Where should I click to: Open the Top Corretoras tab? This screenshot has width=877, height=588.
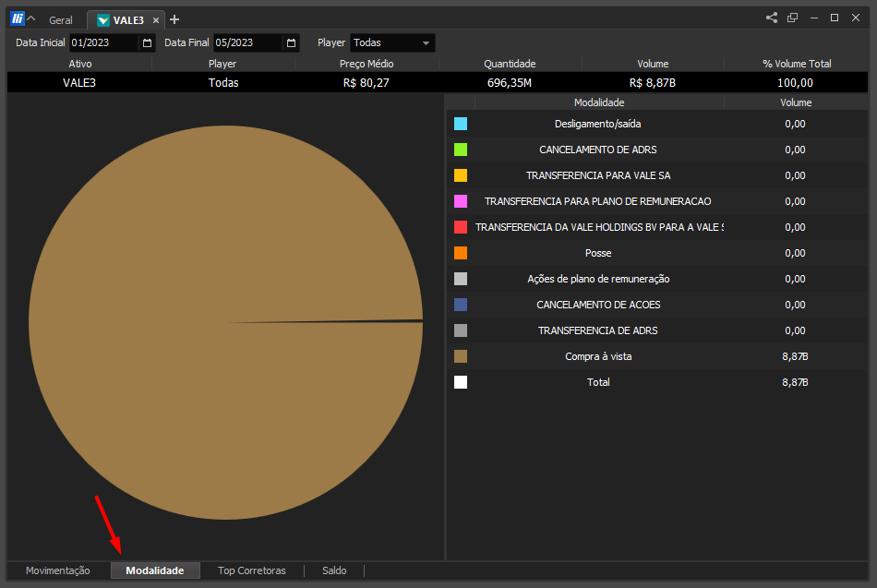[x=252, y=570]
